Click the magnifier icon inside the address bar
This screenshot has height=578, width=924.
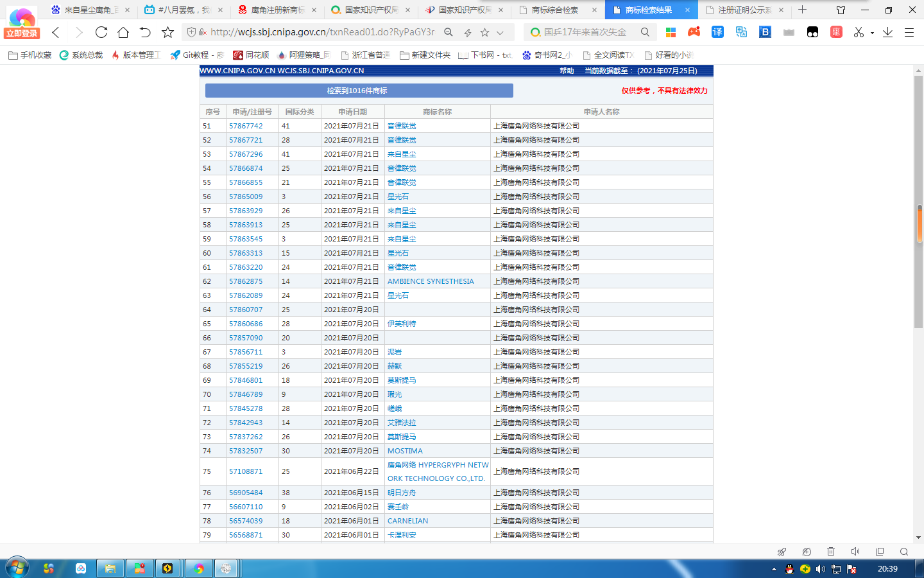tap(449, 32)
